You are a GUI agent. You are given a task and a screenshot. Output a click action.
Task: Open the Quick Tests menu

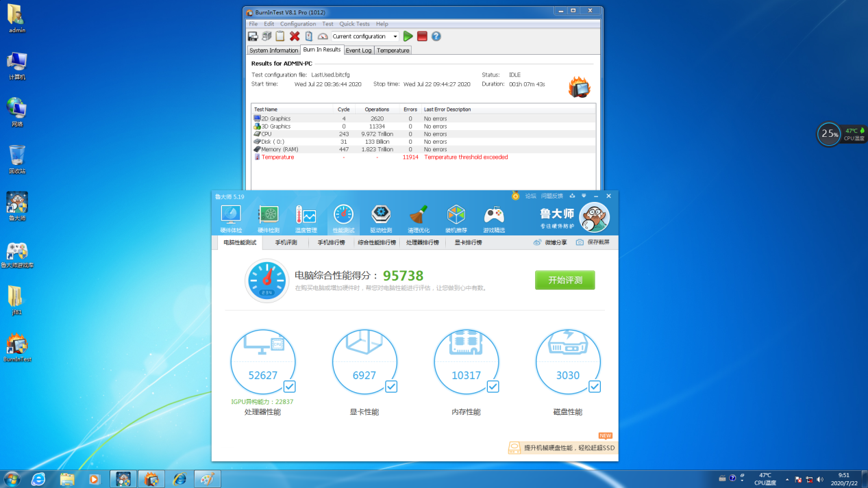click(354, 24)
